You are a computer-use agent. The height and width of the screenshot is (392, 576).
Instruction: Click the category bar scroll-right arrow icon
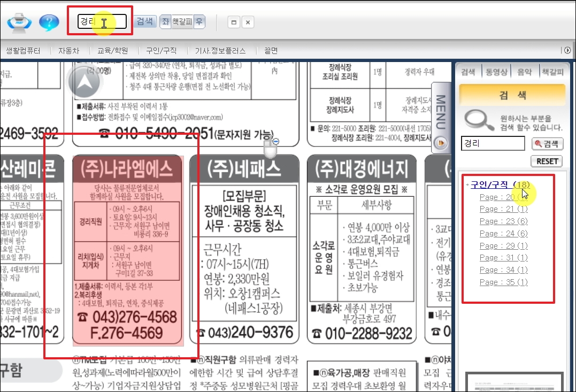click(567, 51)
